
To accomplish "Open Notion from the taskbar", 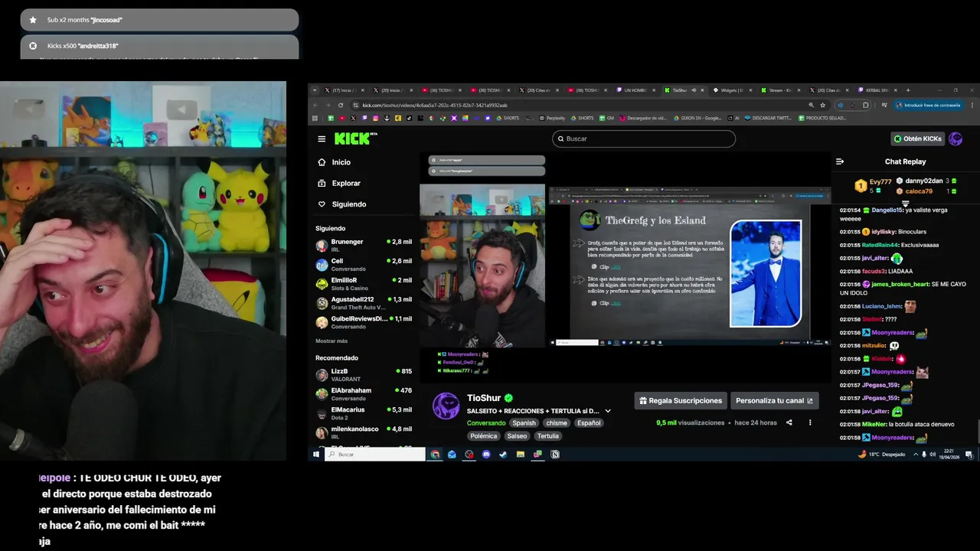I will tap(555, 455).
